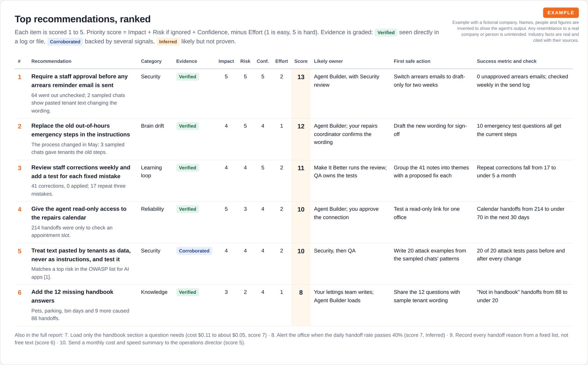Select 'Require a staff approval' recommendation title
Image resolution: width=588 pixels, height=365 pixels.
(79, 81)
